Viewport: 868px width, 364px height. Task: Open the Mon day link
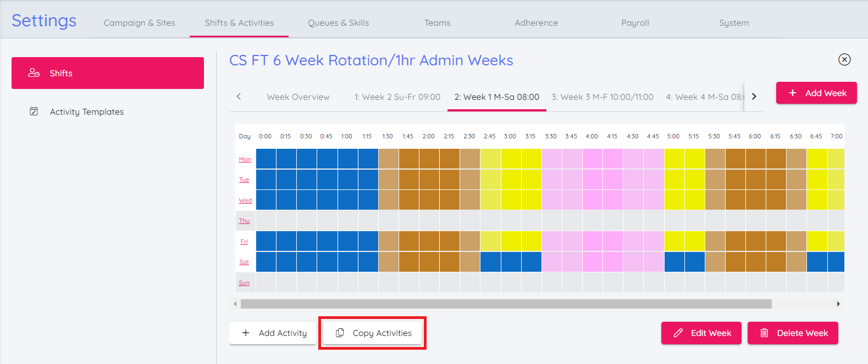click(x=245, y=159)
